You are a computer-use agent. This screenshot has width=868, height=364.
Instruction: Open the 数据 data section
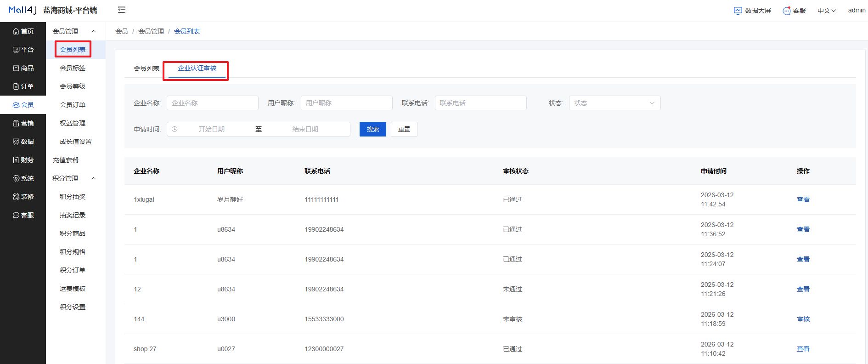point(23,142)
